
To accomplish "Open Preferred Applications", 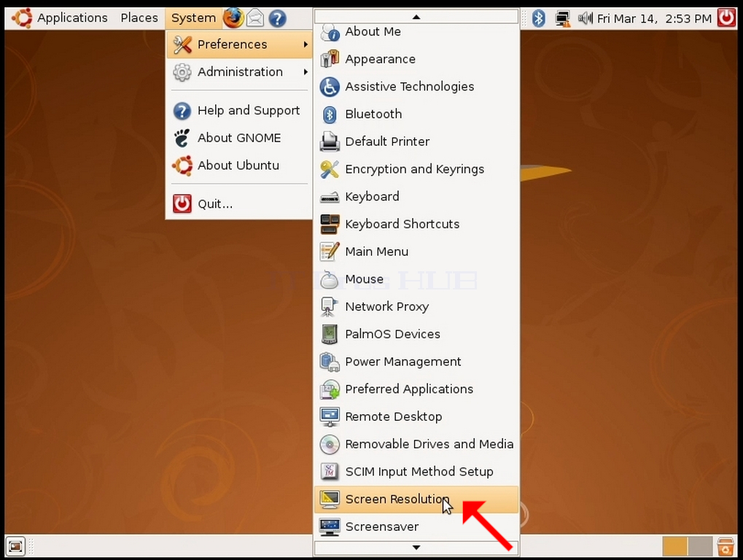I will click(x=416, y=389).
